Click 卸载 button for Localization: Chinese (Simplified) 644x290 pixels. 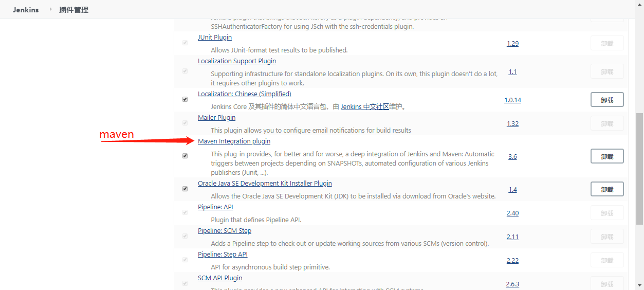607,100
